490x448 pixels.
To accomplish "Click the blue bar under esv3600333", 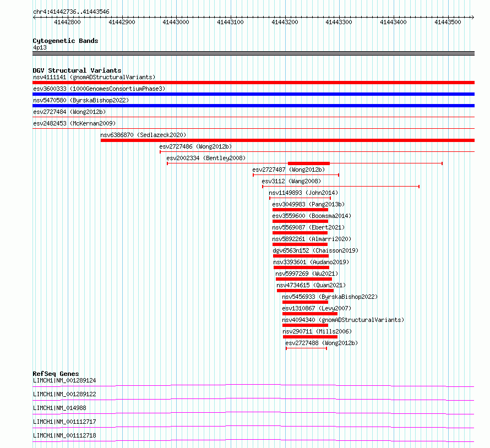I will pyautogui.click(x=253, y=94).
